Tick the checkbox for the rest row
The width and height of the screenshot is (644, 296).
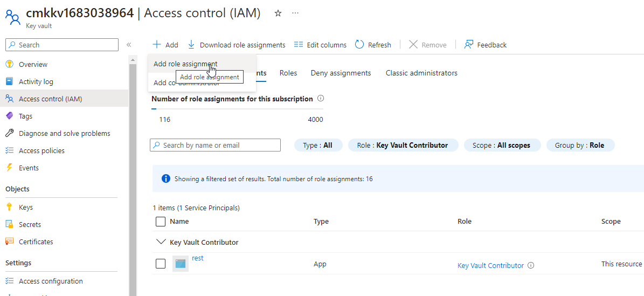coord(161,264)
